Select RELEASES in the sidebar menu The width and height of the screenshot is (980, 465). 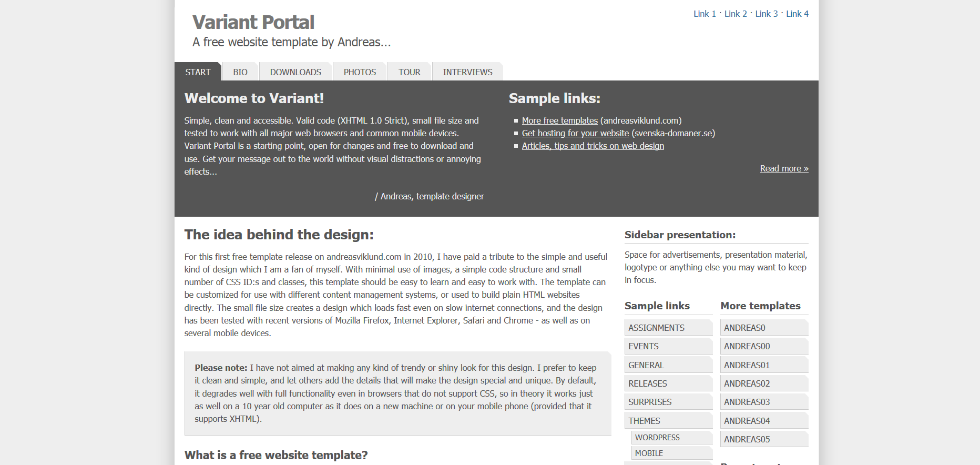coord(648,383)
